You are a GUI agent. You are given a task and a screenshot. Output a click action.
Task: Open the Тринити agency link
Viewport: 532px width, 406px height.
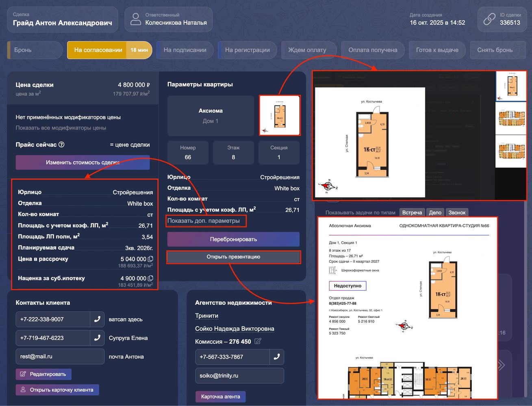(x=207, y=316)
